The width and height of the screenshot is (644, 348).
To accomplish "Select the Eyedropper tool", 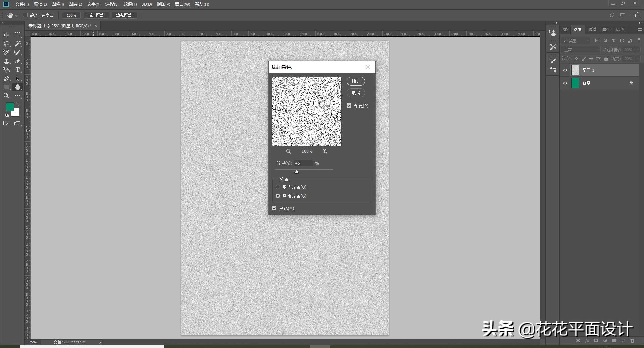I will point(6,52).
